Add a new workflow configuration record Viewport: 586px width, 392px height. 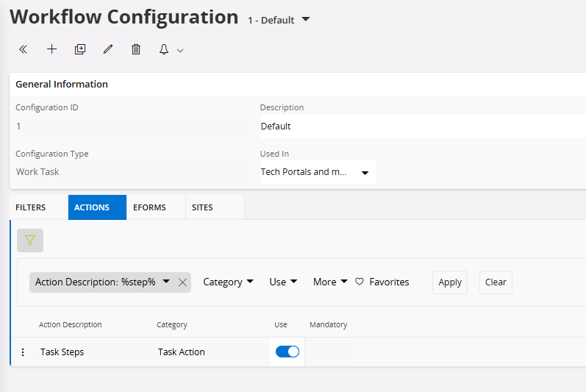click(x=52, y=49)
